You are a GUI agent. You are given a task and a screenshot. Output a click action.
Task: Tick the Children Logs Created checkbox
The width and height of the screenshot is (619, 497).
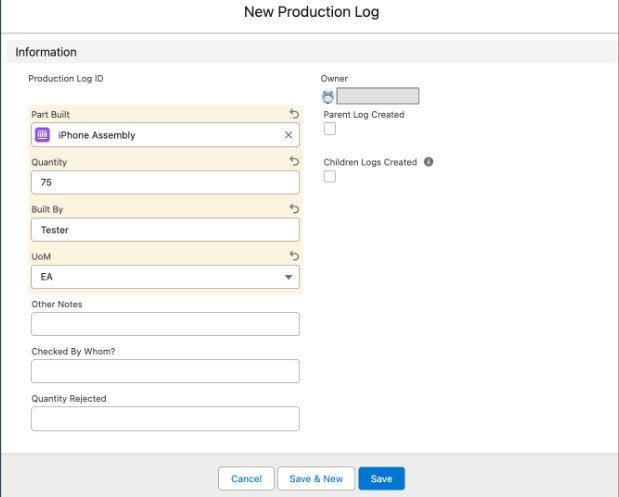click(x=330, y=176)
